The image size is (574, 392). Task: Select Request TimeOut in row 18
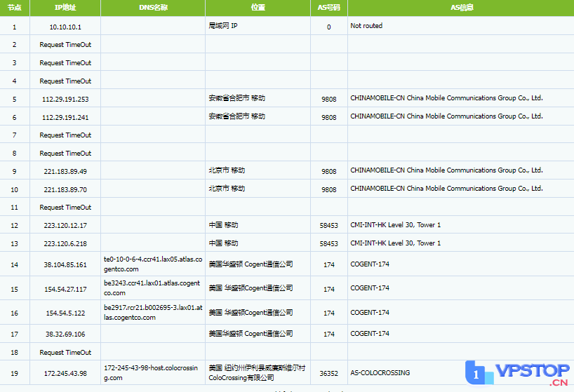click(65, 353)
